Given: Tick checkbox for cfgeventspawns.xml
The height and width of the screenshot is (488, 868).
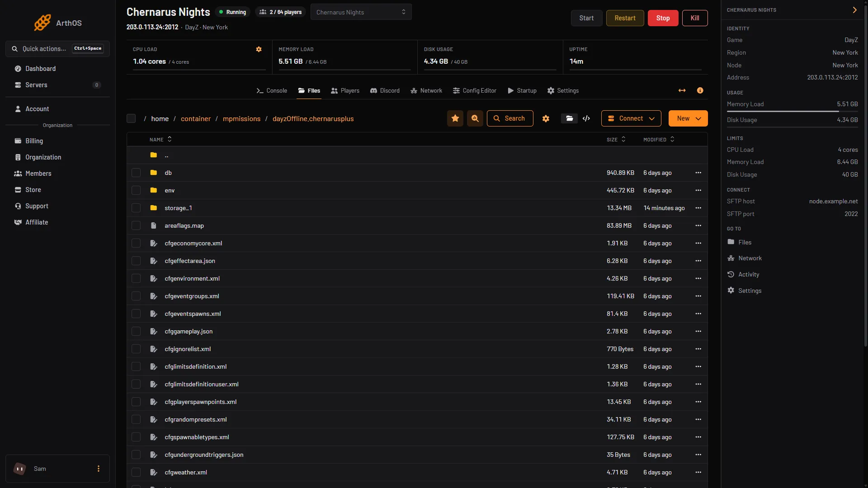Looking at the screenshot, I should [x=136, y=314].
